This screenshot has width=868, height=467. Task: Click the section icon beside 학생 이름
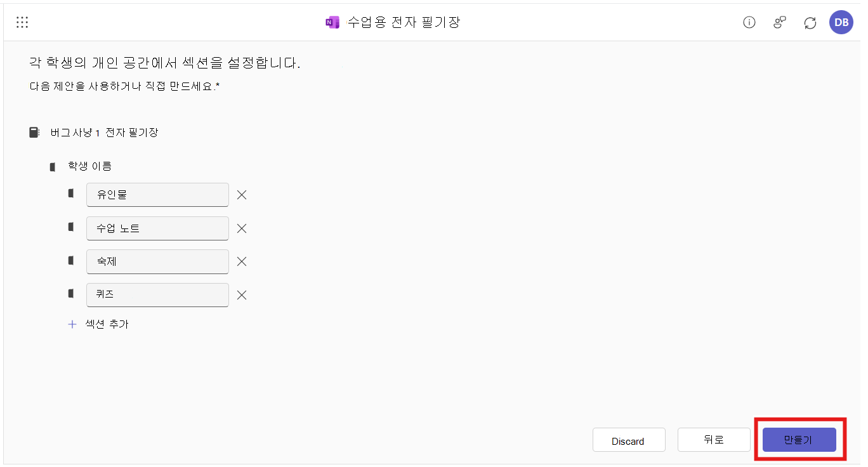pyautogui.click(x=53, y=167)
